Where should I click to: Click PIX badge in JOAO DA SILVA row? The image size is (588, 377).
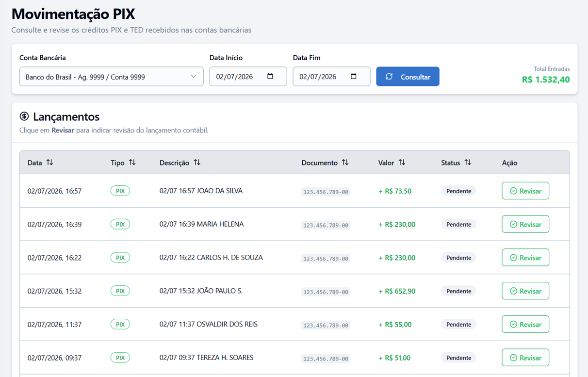point(120,191)
